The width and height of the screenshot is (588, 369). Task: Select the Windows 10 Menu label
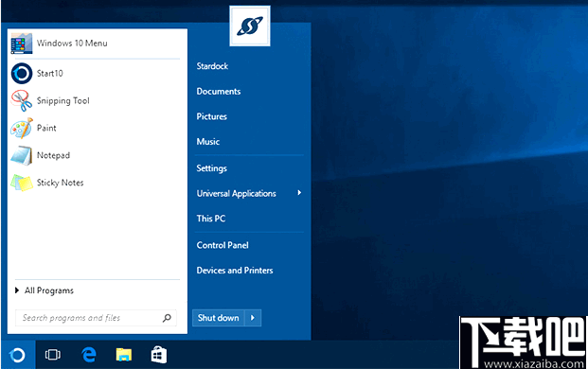(x=72, y=44)
